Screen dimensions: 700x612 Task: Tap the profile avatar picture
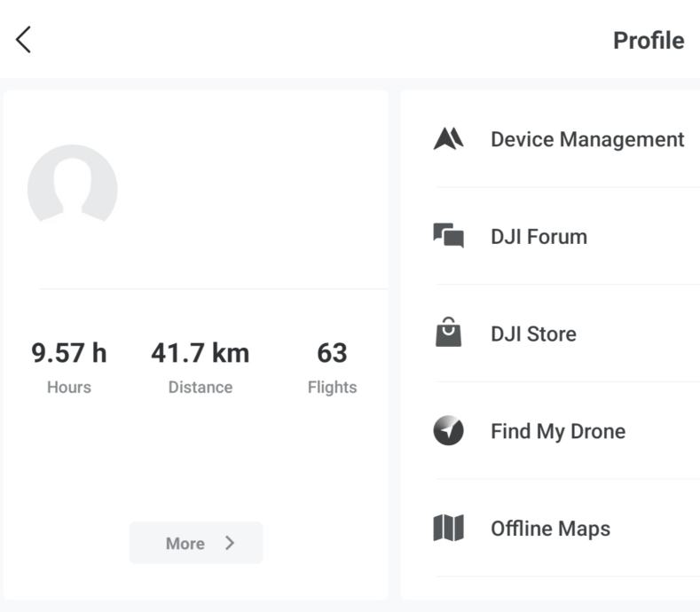tap(73, 184)
